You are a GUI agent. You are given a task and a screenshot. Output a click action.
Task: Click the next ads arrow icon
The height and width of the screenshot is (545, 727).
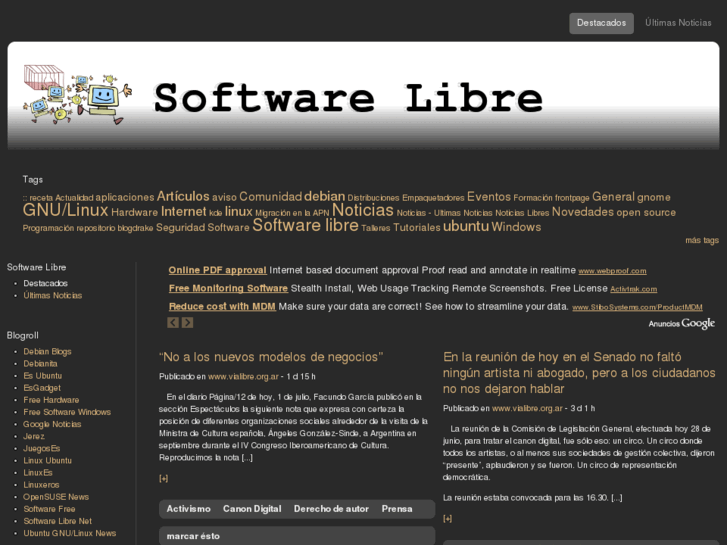tap(187, 322)
